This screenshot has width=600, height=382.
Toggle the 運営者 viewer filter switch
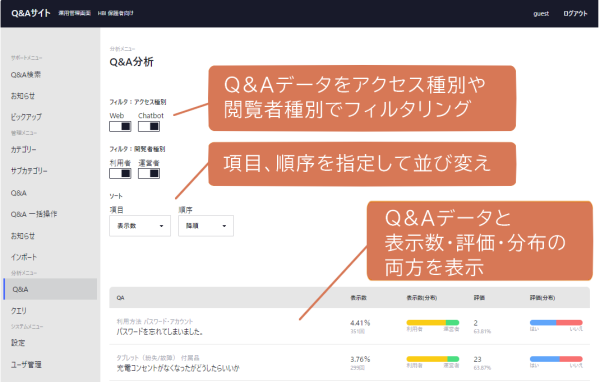pyautogui.click(x=149, y=174)
